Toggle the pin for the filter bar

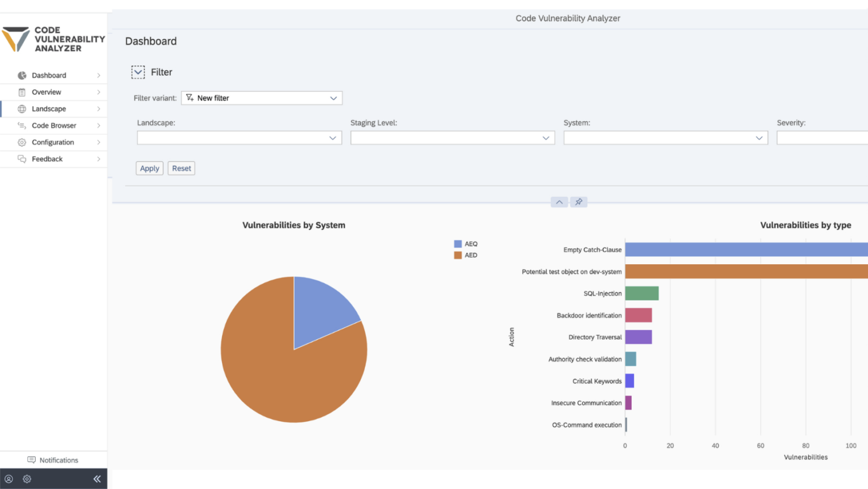578,202
